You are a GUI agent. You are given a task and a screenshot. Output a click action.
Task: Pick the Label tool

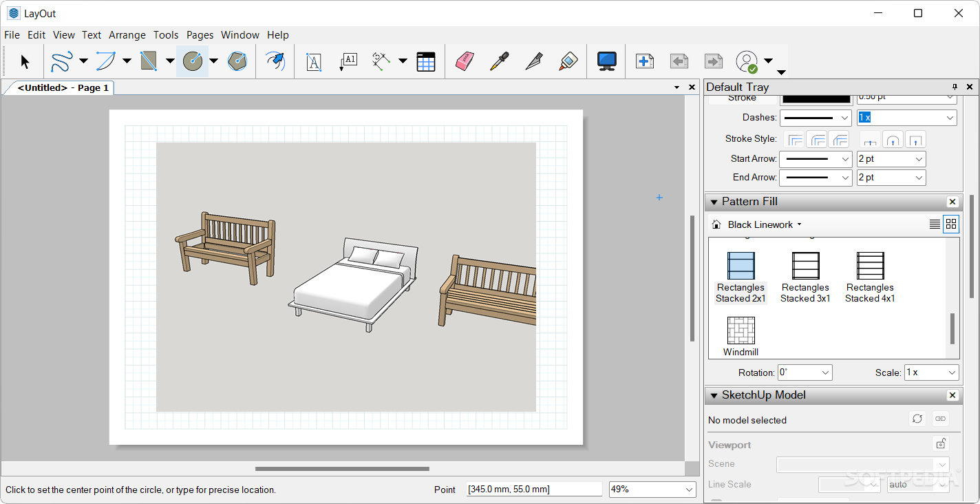tap(348, 62)
